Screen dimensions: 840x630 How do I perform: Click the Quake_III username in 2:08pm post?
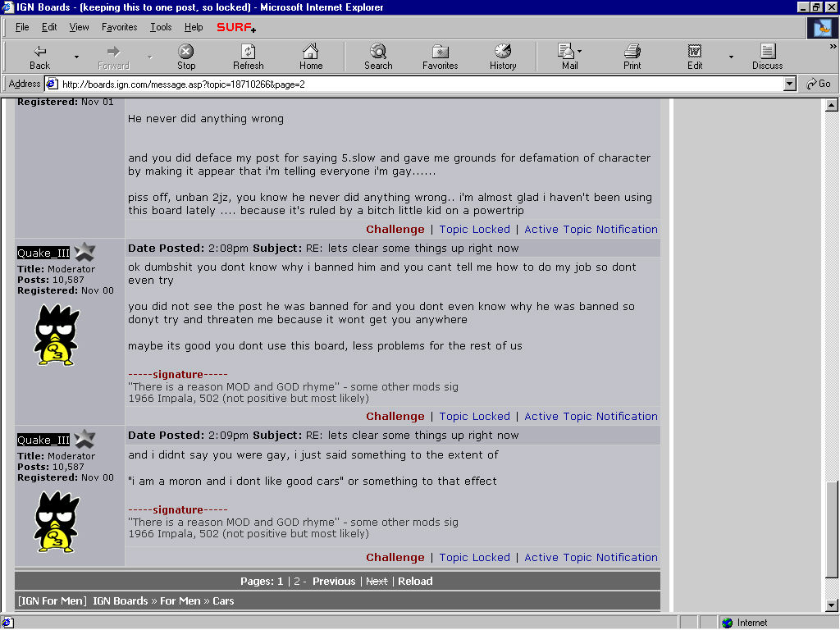pos(43,253)
